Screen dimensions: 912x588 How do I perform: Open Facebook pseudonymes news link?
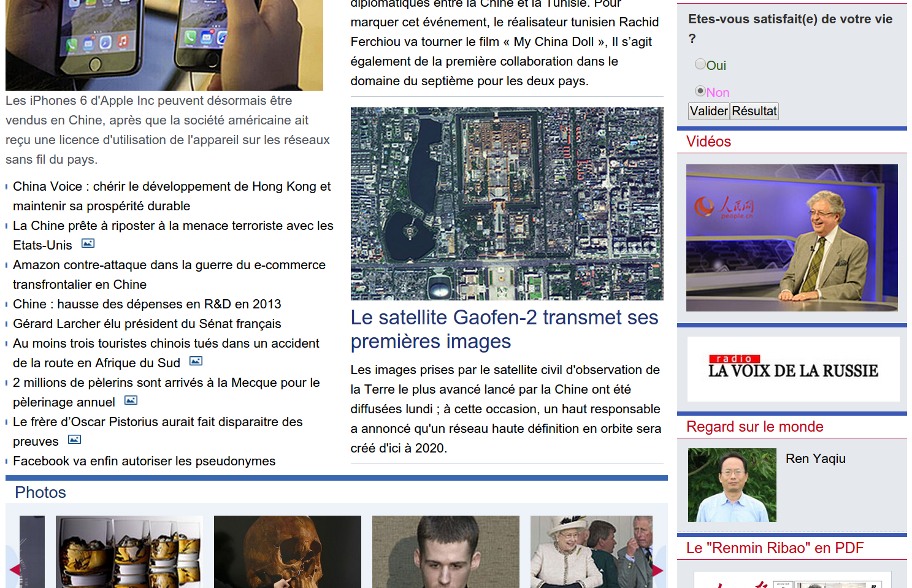pos(144,461)
